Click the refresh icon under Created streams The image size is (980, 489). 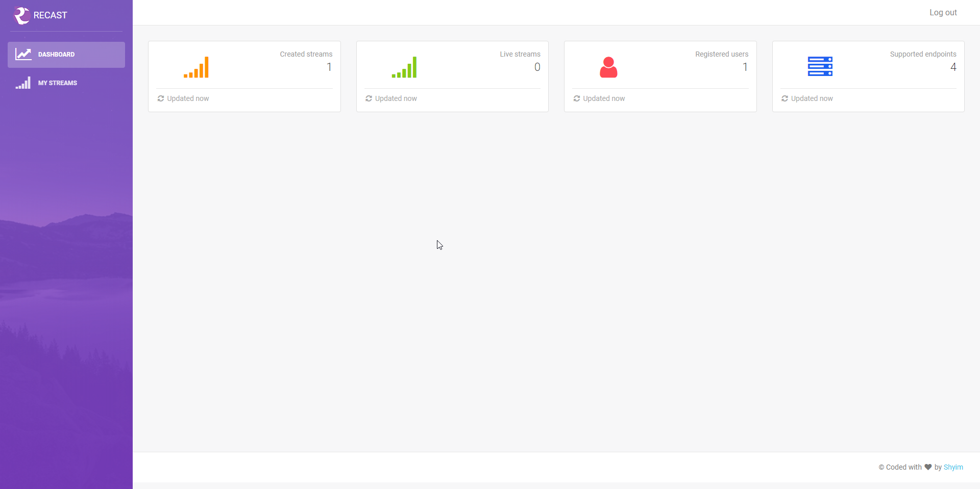[x=161, y=98]
